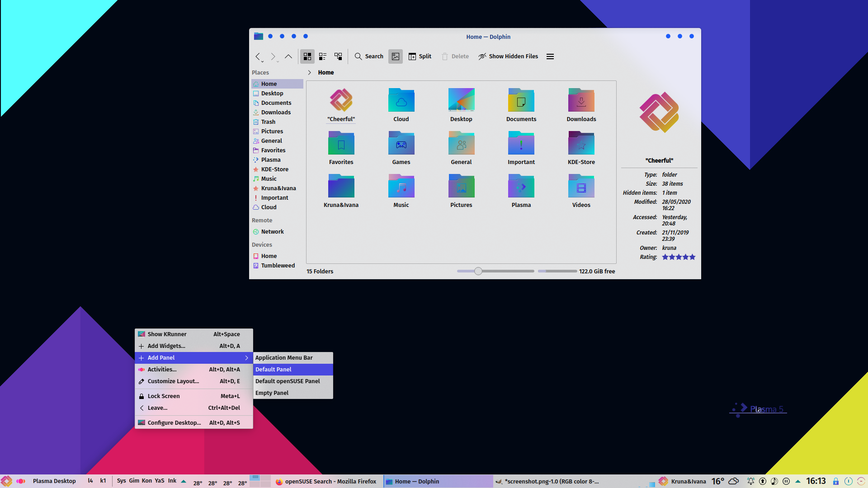
Task: Go back in Dolphin navigation history
Action: pos(258,56)
